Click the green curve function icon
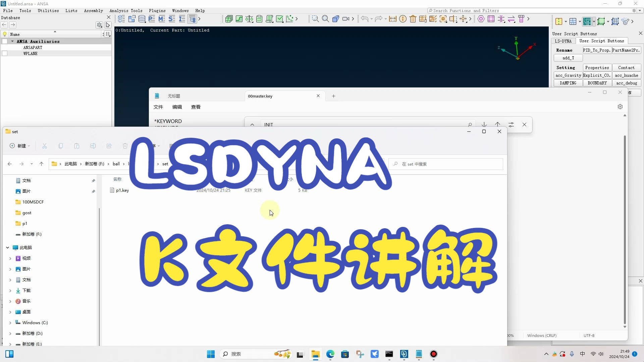This screenshot has height=362, width=644. tap(239, 19)
